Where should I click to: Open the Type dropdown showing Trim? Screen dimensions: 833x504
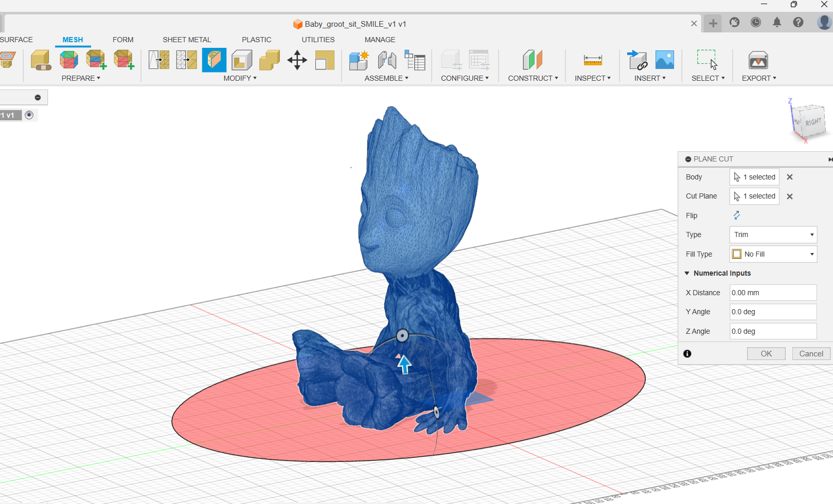773,235
